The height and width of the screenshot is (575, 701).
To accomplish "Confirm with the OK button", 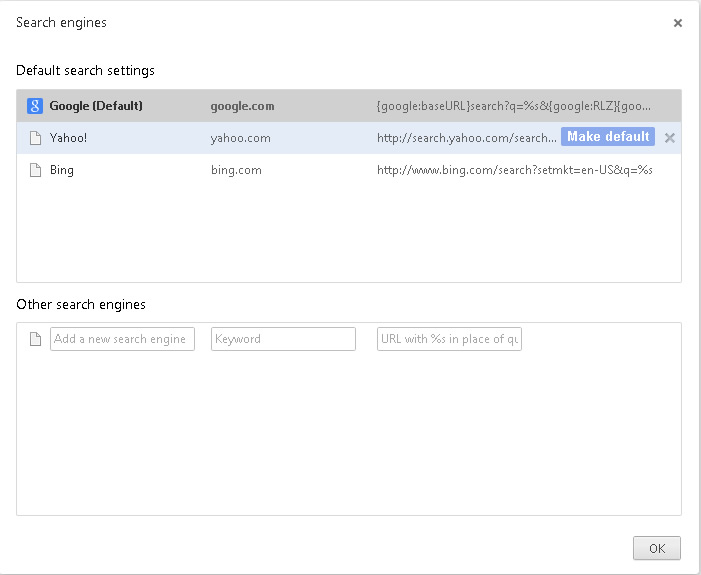I will point(657,548).
